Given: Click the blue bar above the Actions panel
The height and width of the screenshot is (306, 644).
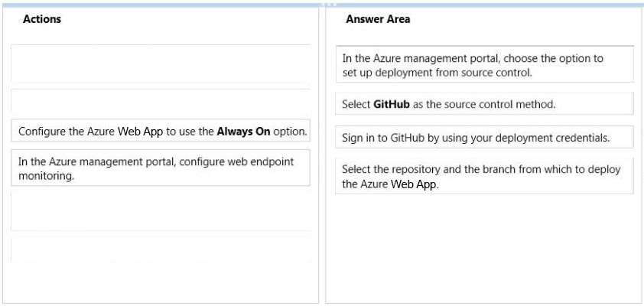Looking at the screenshot, I should coord(161,5).
